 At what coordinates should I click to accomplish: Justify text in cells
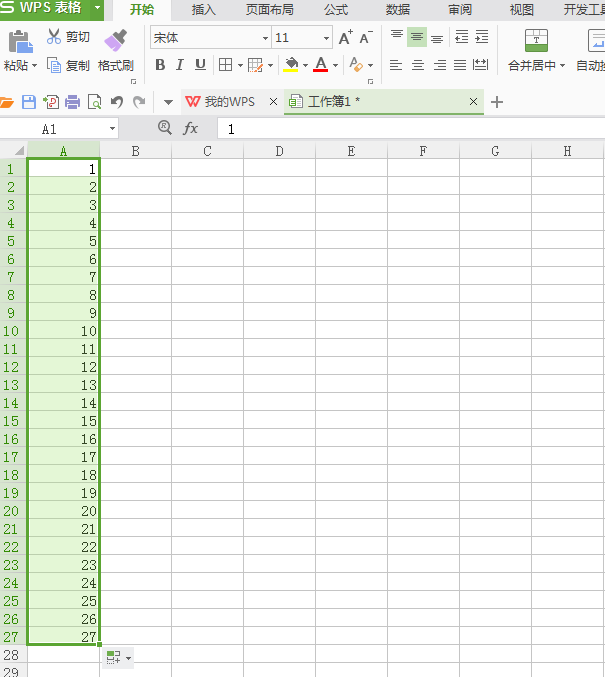coord(460,65)
